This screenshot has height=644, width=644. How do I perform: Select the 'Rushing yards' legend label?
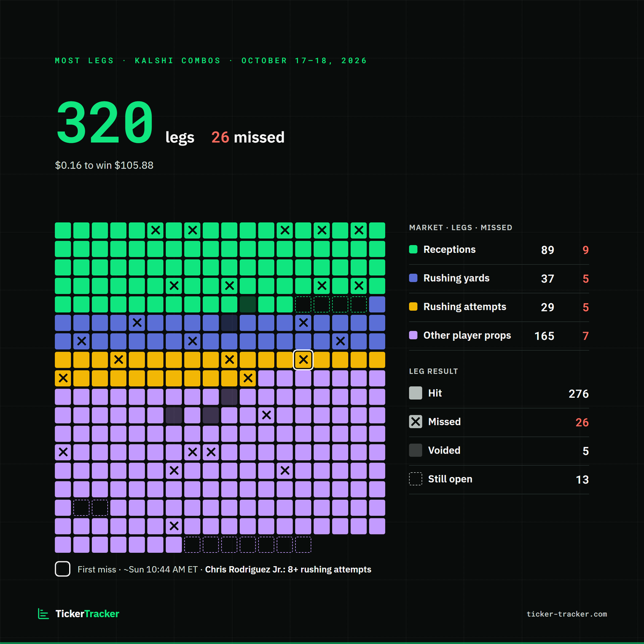point(456,278)
